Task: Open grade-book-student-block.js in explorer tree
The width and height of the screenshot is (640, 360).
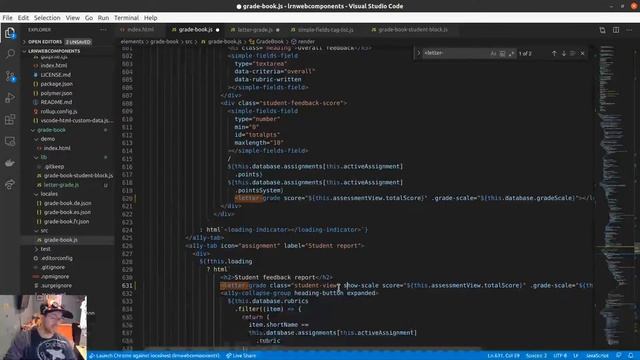Action: pos(78,176)
